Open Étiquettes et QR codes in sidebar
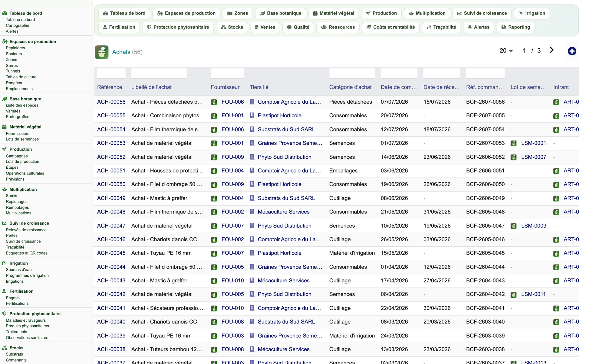Image resolution: width=589 pixels, height=364 pixels. 27,253
